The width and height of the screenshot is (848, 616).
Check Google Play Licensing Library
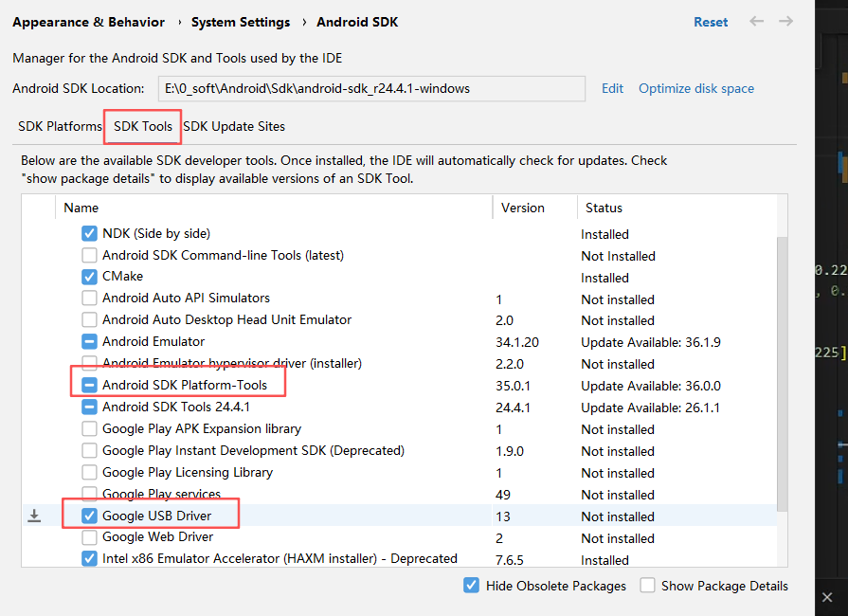click(x=89, y=472)
